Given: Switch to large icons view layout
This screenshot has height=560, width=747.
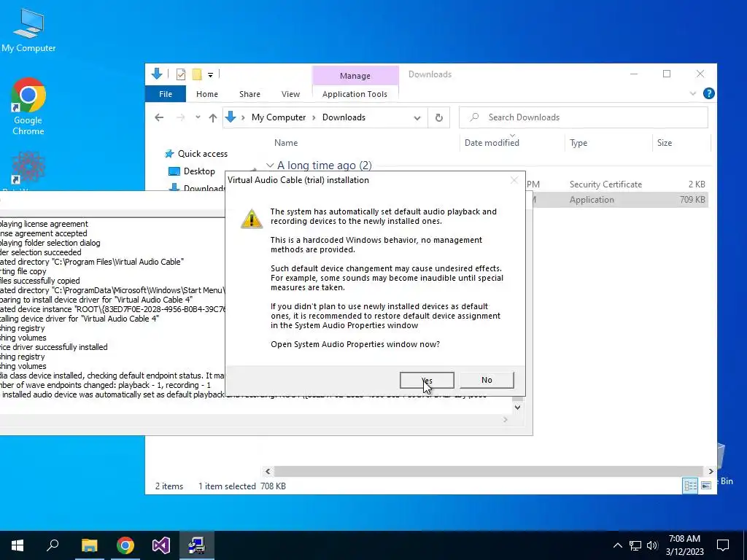Looking at the screenshot, I should pyautogui.click(x=706, y=485).
